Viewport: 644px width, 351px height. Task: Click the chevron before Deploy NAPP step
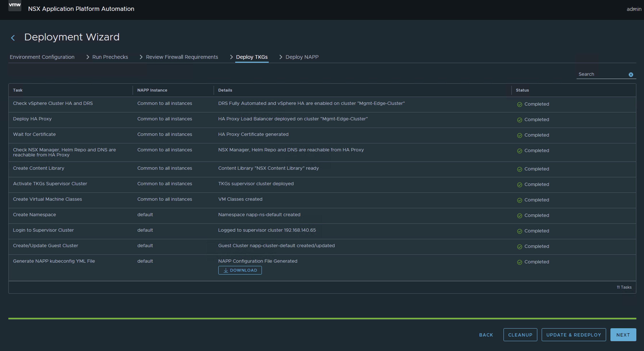(x=281, y=57)
